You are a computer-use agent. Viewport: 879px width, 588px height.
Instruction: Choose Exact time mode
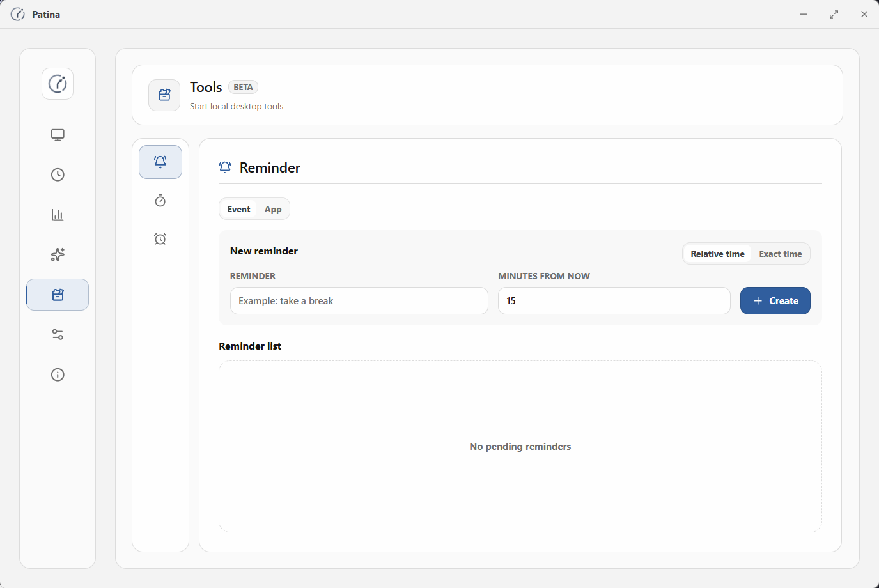point(780,254)
